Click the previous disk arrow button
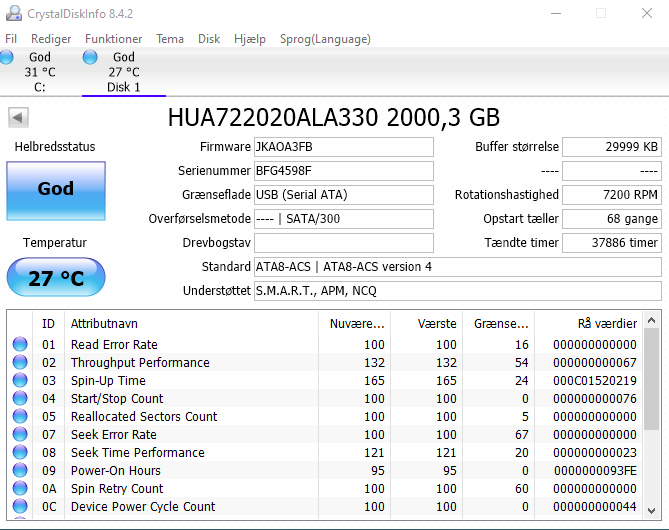669x530 pixels. tap(18, 117)
